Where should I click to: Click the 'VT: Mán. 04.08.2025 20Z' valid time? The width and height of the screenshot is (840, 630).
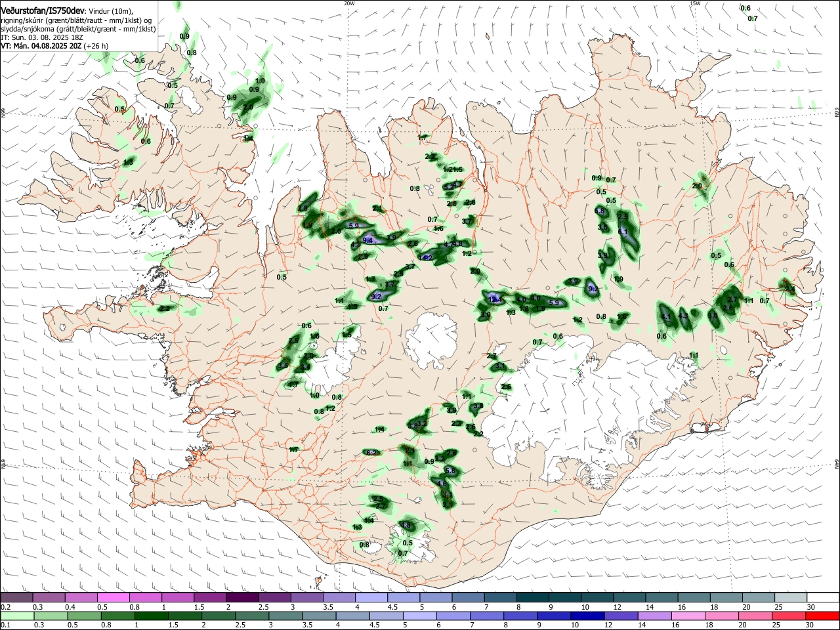pos(41,46)
